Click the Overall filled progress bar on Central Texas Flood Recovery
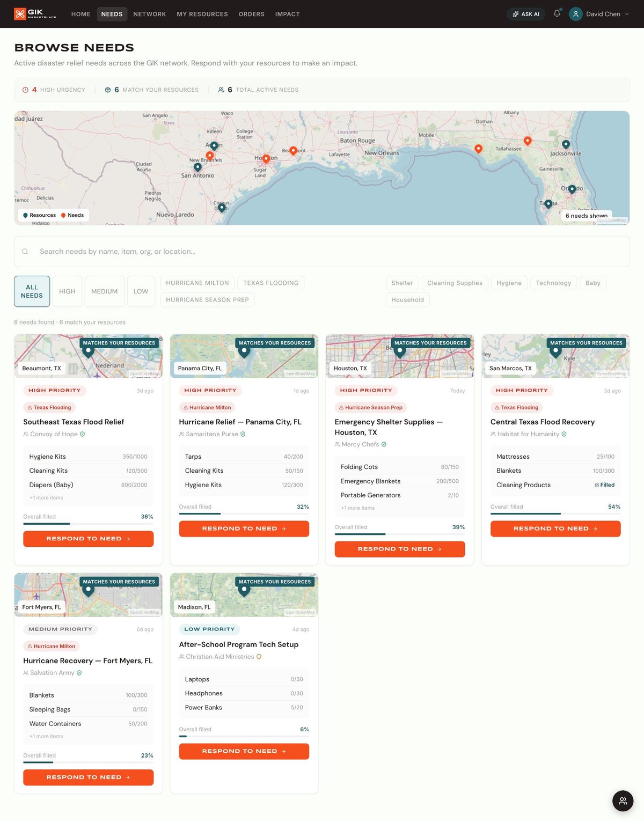This screenshot has height=822, width=644. point(555,514)
